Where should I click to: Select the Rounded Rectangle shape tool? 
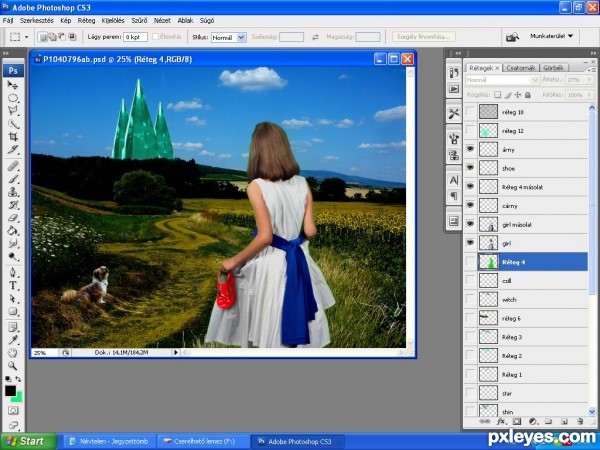[13, 311]
